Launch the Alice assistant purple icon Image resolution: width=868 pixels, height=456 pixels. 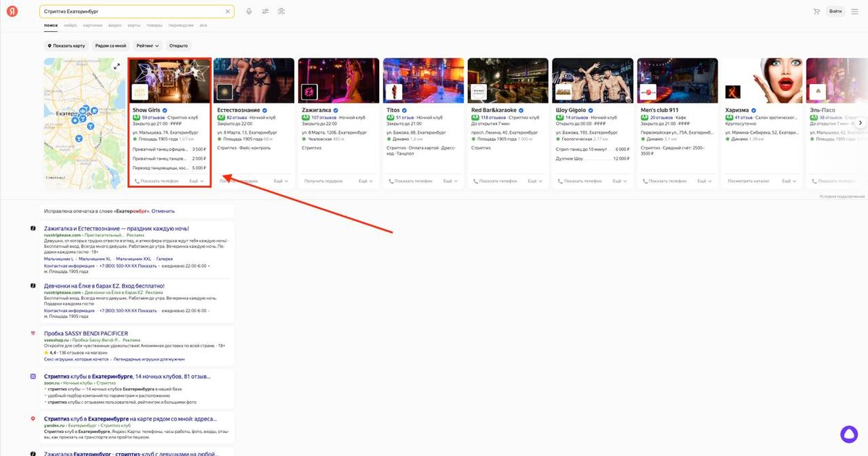point(848,434)
